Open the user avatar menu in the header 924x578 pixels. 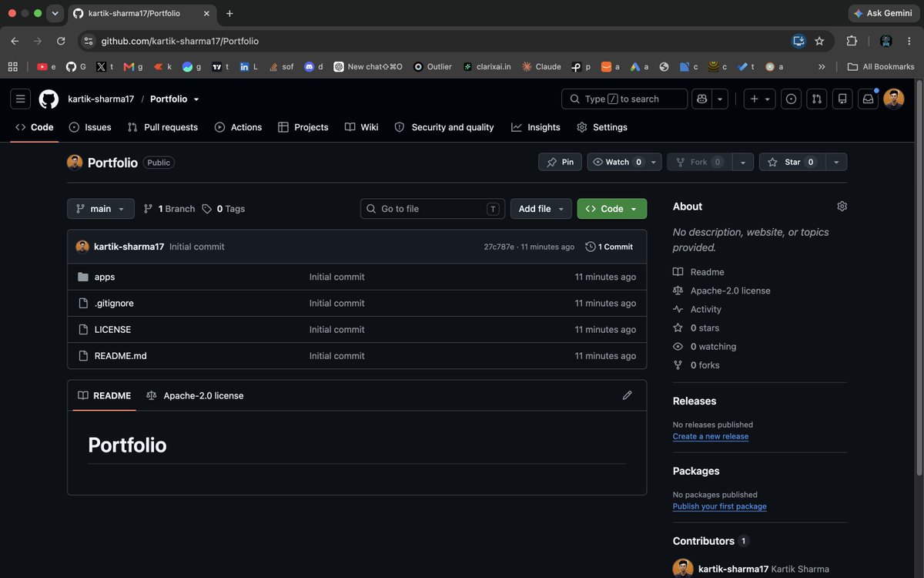pos(893,99)
